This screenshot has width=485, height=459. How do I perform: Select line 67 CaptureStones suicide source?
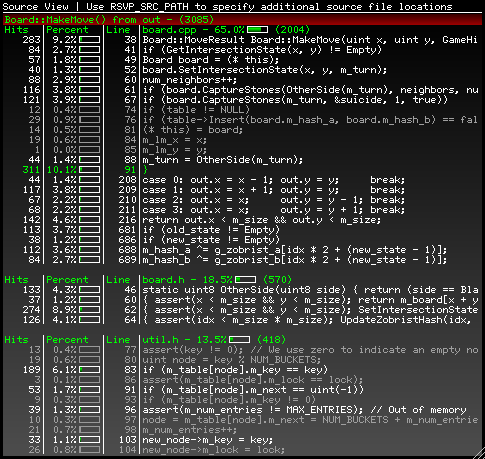[x=295, y=100]
